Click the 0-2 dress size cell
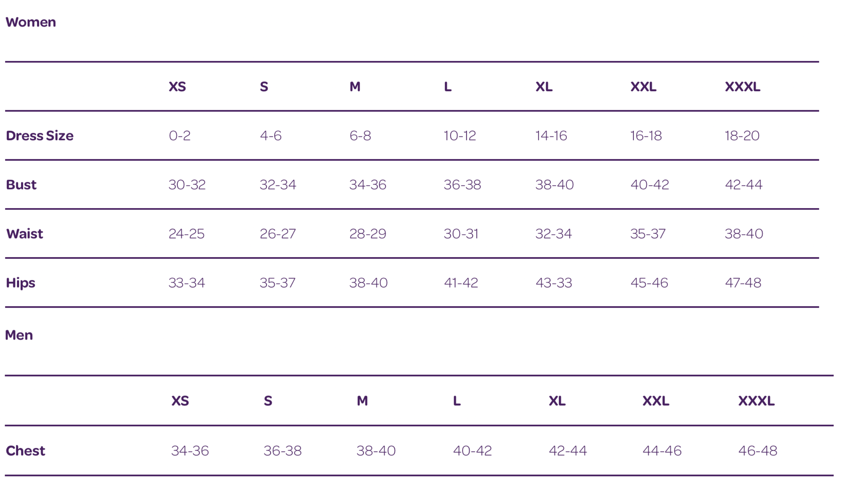This screenshot has width=868, height=488. coord(180,136)
